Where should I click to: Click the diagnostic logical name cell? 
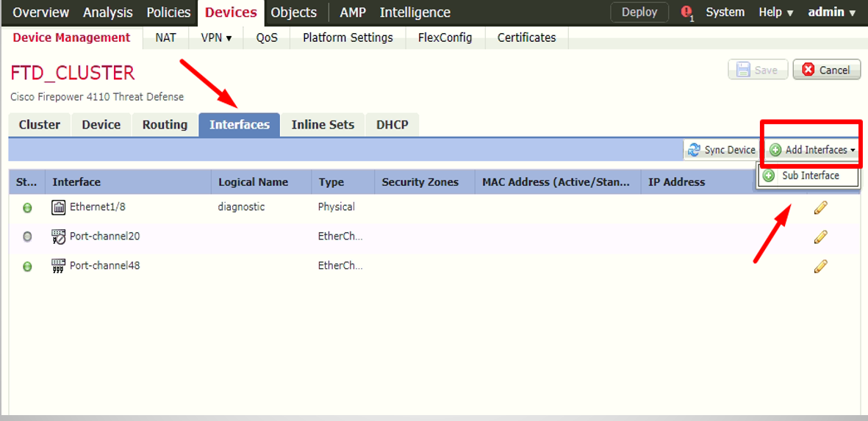pyautogui.click(x=241, y=207)
